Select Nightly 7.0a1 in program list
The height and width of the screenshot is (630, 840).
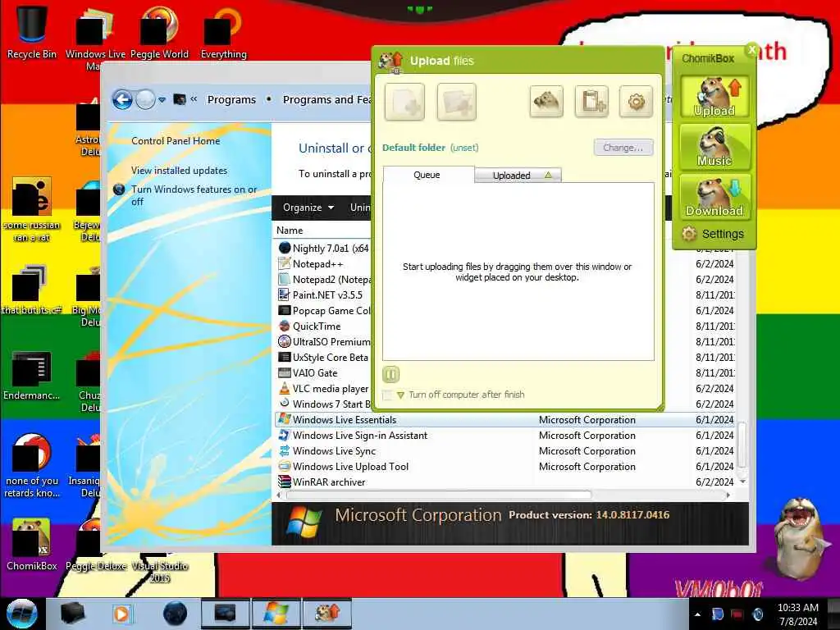pos(323,248)
